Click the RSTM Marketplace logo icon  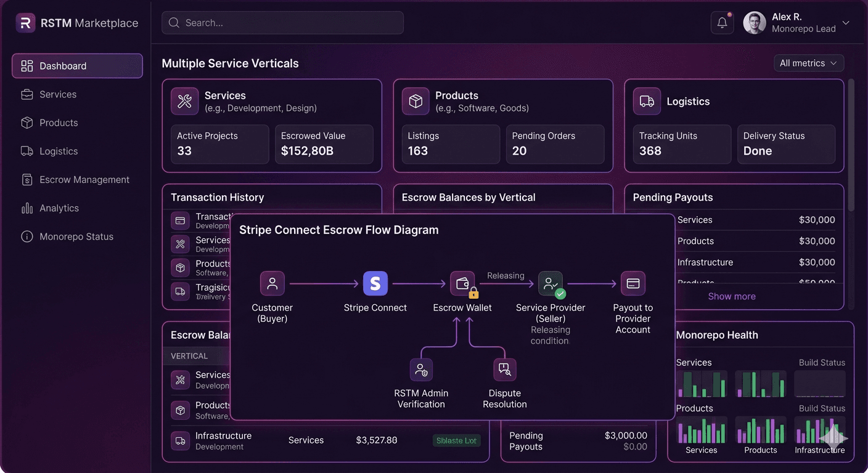[25, 23]
